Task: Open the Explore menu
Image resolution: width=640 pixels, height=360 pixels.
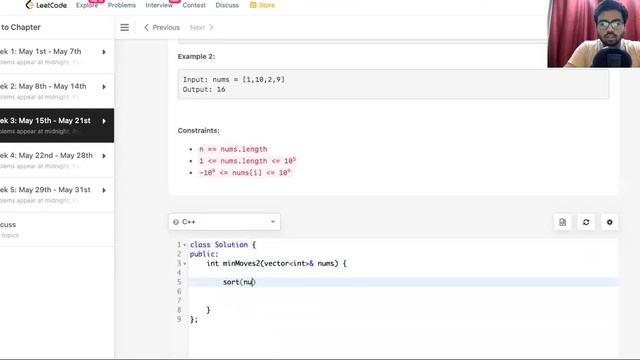Action: click(x=87, y=5)
